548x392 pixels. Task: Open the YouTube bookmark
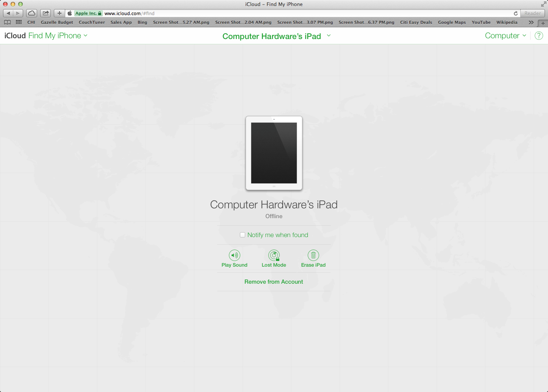coord(481,22)
